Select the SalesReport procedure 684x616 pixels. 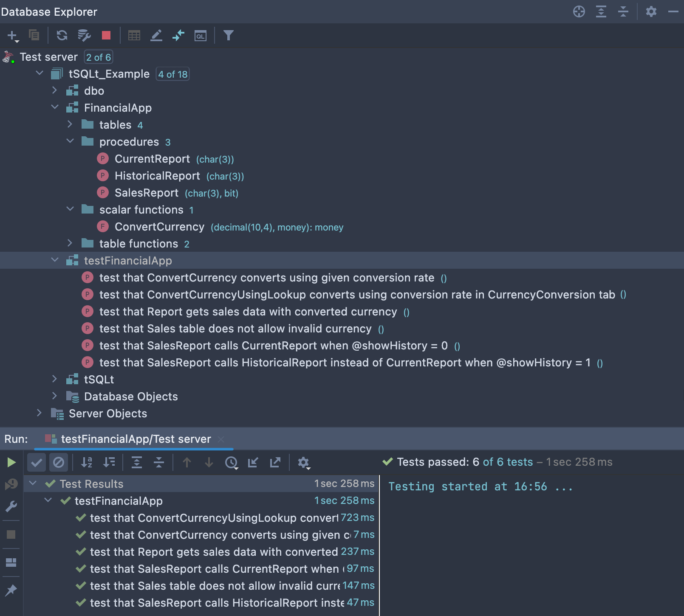click(x=146, y=193)
